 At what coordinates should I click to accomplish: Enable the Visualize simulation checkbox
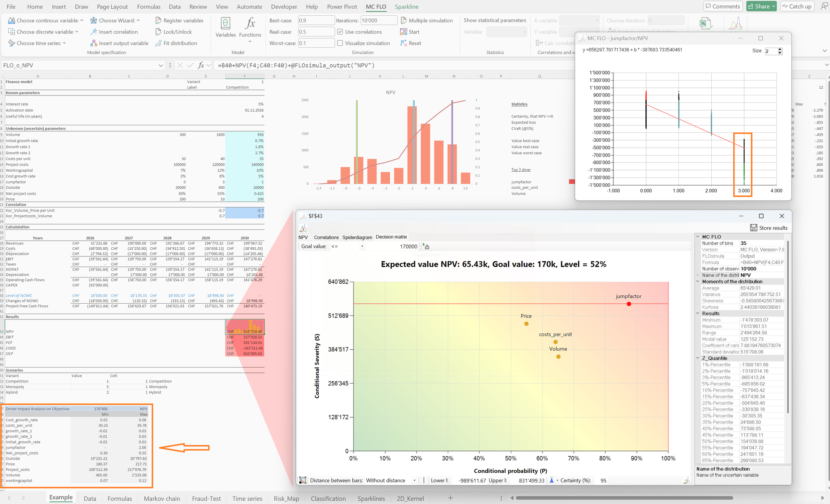pos(340,43)
